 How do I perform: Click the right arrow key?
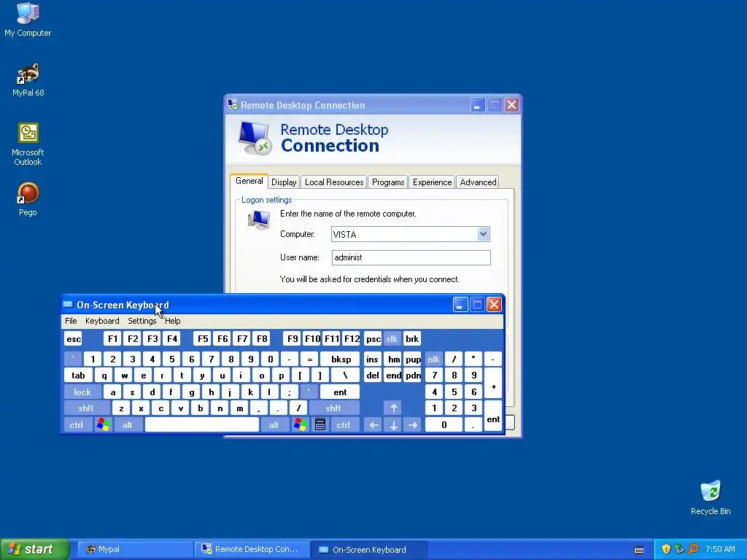413,425
